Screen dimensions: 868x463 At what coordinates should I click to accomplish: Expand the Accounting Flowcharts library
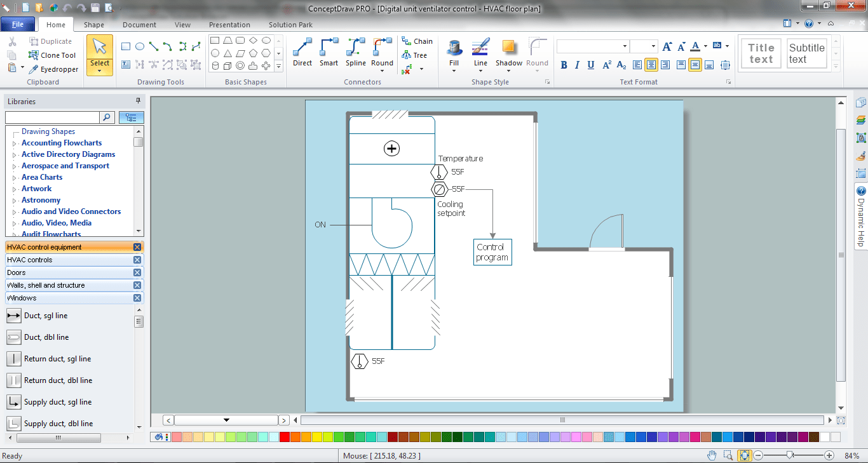pos(14,143)
